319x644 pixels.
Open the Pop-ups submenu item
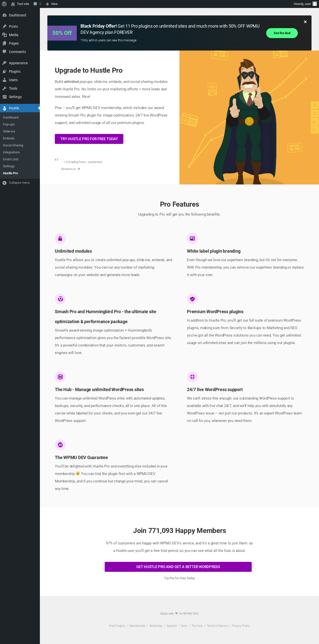[x=9, y=124]
